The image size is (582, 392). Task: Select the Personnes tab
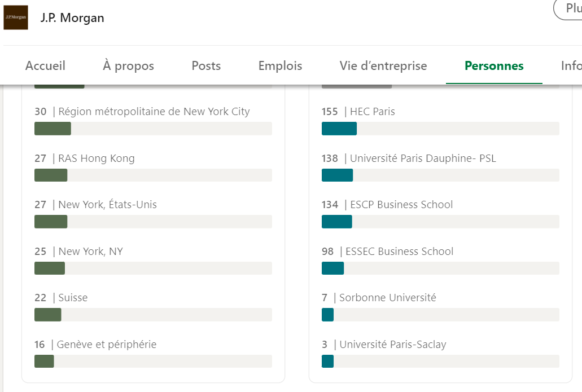tap(494, 65)
